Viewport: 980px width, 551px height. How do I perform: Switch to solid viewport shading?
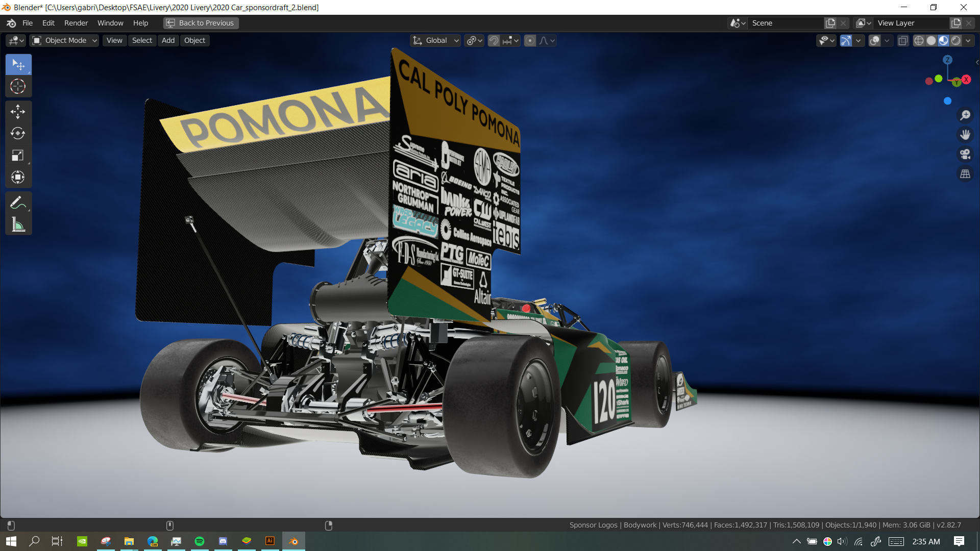(x=931, y=41)
